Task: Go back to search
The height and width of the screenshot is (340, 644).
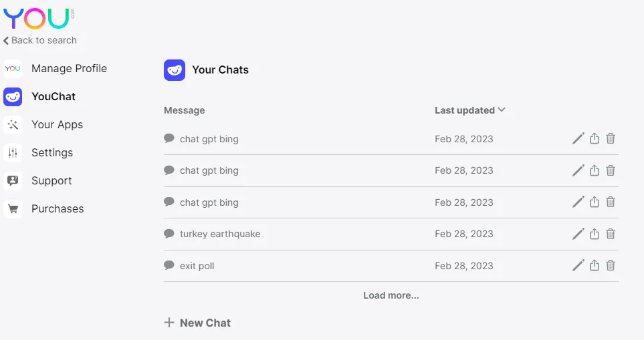Action: 40,40
